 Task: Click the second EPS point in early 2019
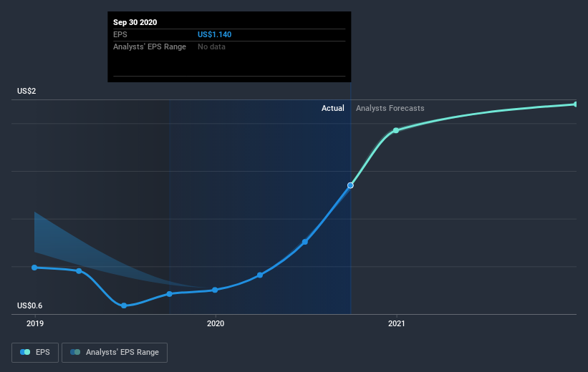(79, 271)
